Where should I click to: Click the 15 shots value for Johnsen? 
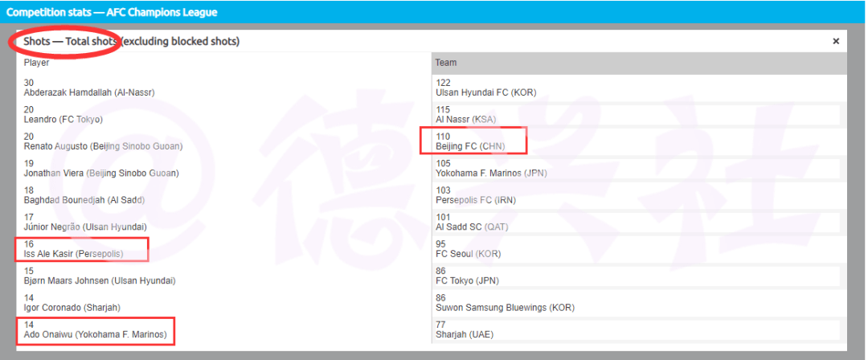(x=29, y=271)
